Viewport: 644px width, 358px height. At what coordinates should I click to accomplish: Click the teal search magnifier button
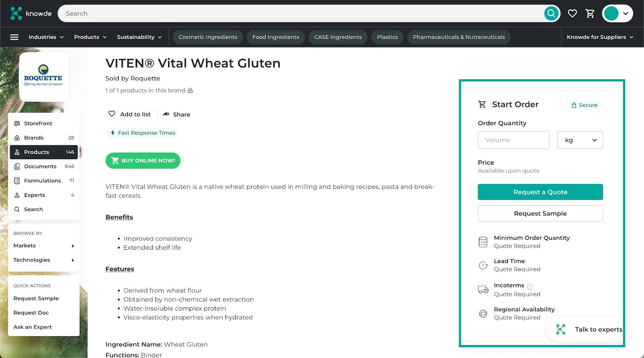point(551,13)
